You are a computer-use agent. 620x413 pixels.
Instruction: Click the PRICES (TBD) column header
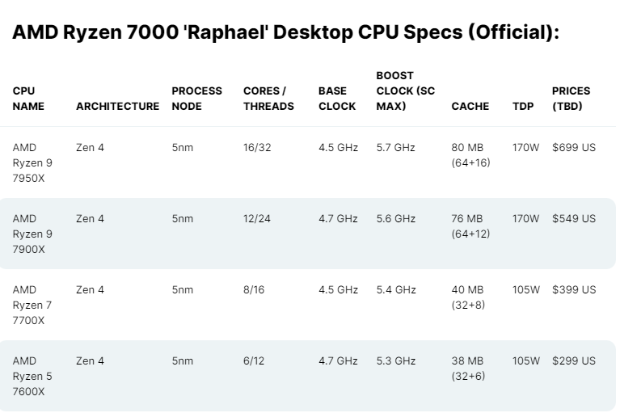pos(571,98)
